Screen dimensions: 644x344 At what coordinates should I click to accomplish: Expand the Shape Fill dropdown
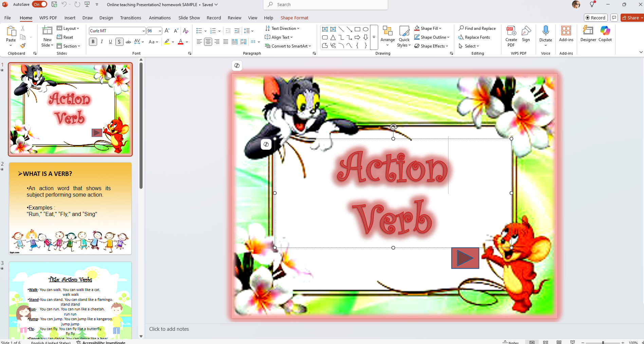(x=428, y=29)
